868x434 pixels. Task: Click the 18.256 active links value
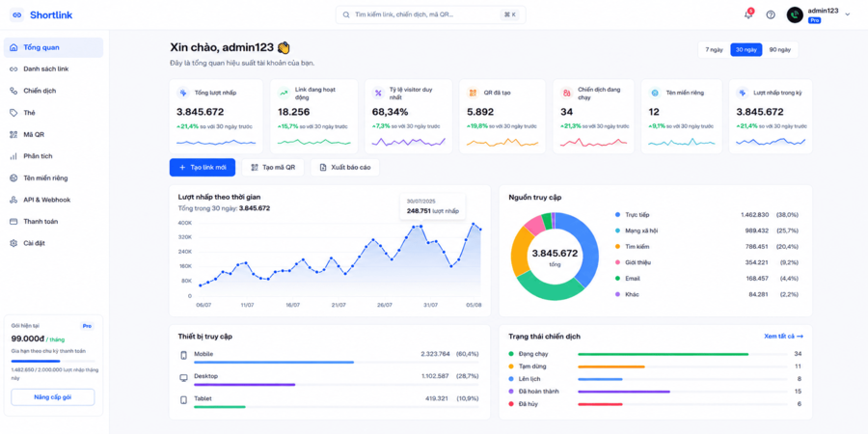tap(294, 112)
